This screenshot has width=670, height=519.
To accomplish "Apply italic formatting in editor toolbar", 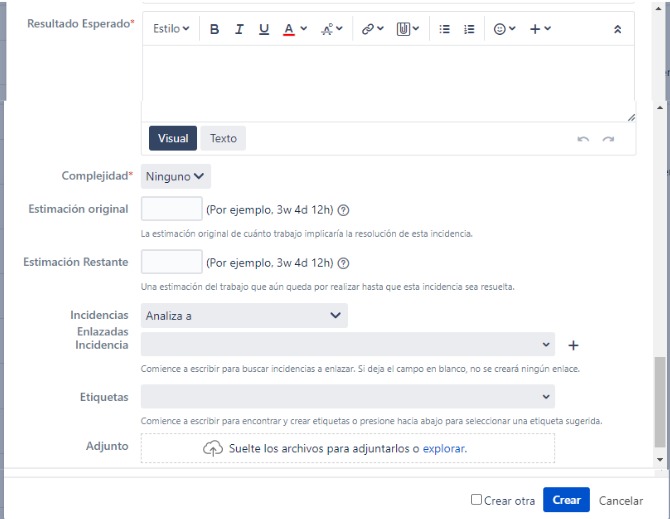I will pos(239,29).
